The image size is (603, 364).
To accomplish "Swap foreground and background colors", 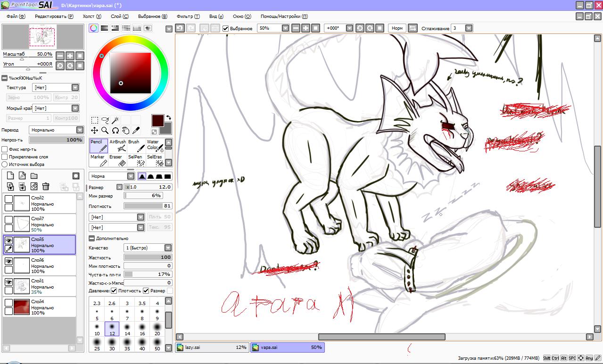I will click(x=168, y=117).
